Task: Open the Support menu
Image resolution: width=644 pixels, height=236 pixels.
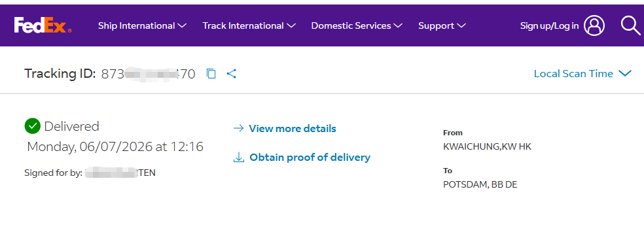Action: [x=442, y=25]
